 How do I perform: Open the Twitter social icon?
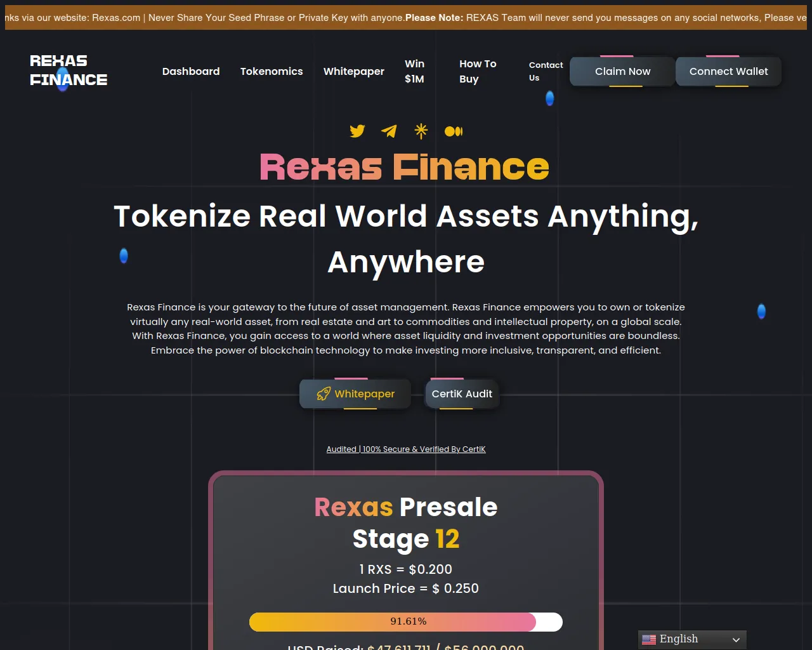(x=357, y=131)
